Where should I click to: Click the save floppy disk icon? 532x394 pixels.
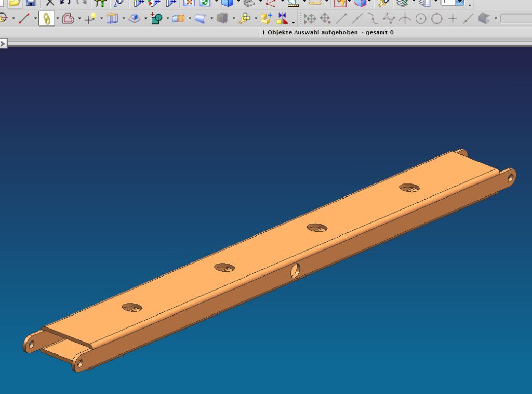[31, 3]
